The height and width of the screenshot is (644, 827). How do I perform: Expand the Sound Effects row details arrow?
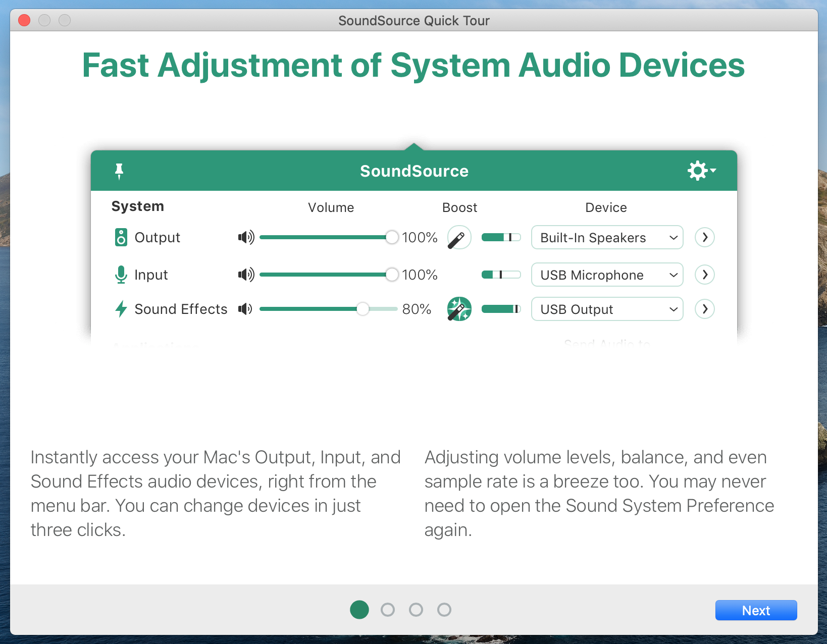(x=705, y=309)
